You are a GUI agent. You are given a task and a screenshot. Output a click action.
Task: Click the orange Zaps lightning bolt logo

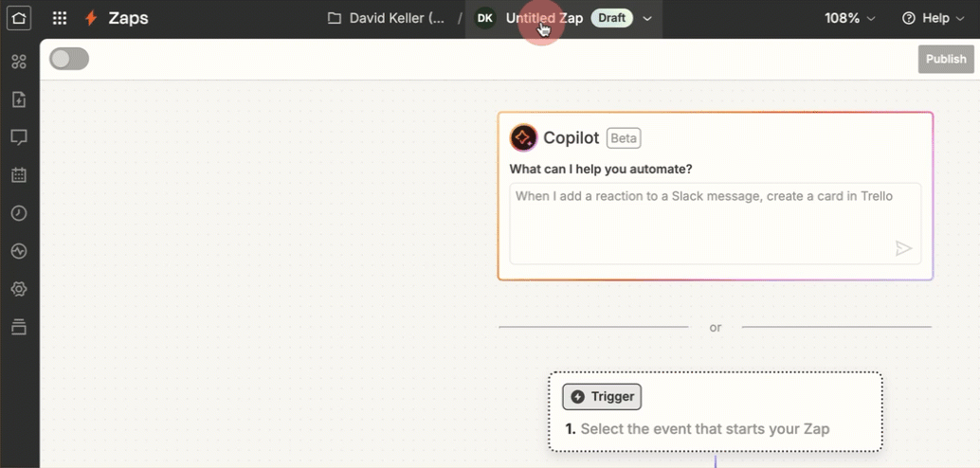pyautogui.click(x=91, y=18)
